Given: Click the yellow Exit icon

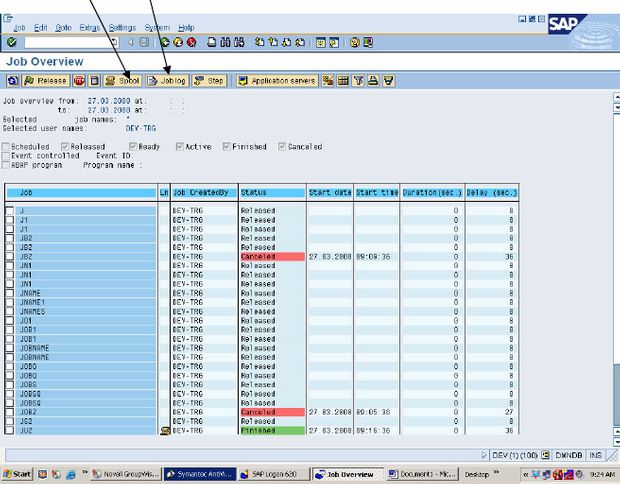Looking at the screenshot, I should (x=178, y=42).
